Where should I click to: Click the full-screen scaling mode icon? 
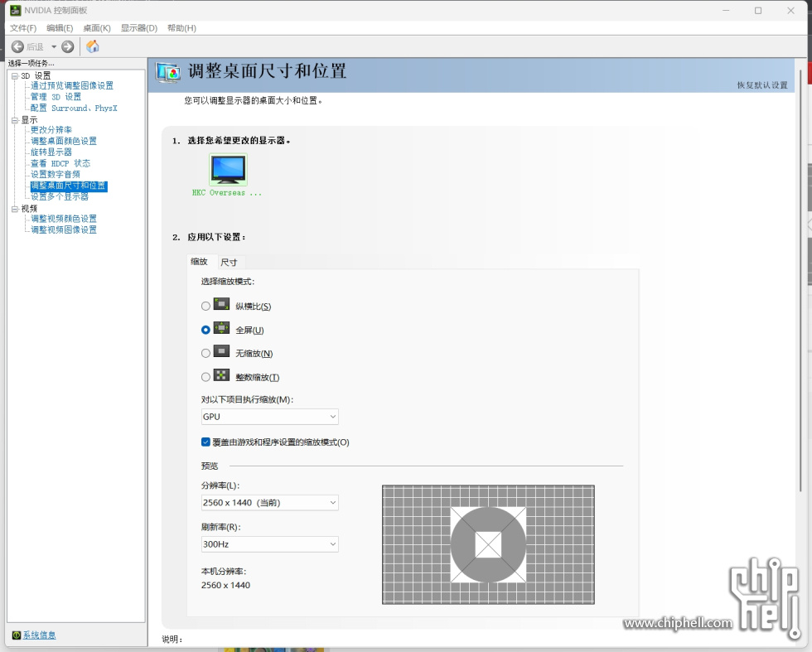tap(222, 328)
